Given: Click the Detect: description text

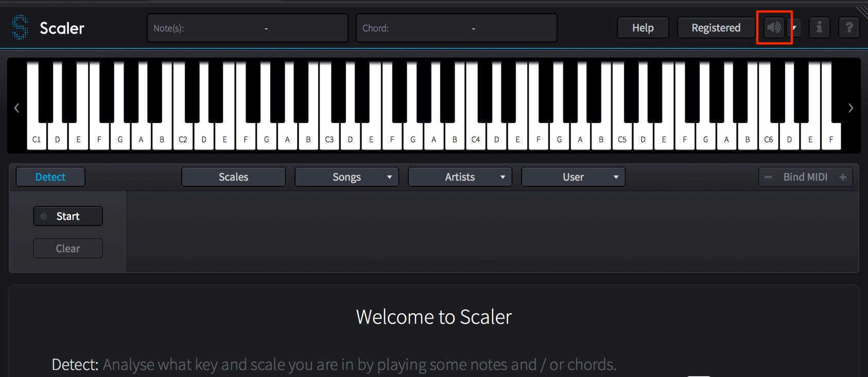Looking at the screenshot, I should pyautogui.click(x=334, y=365).
